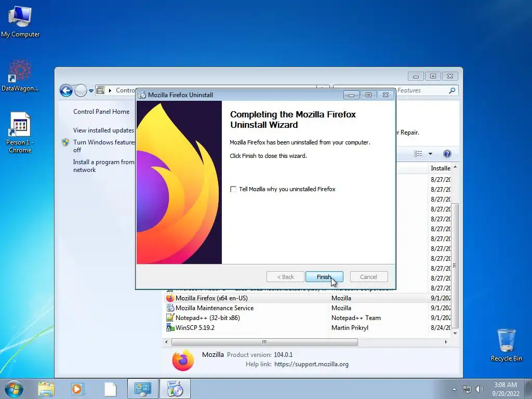Open recent pages dropdown in Control Panel

pyautogui.click(x=91, y=91)
